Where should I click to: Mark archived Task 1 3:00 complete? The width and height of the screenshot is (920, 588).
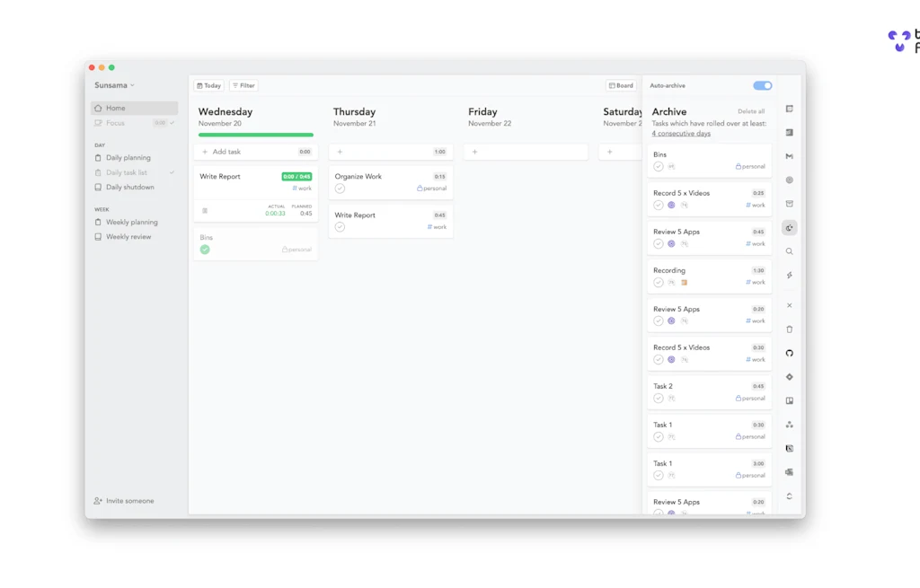tap(659, 476)
